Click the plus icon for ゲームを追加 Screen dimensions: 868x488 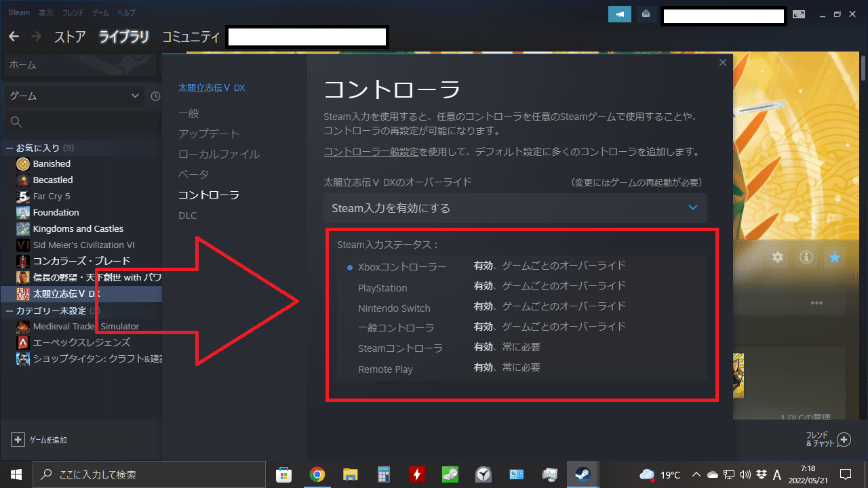pyautogui.click(x=18, y=439)
